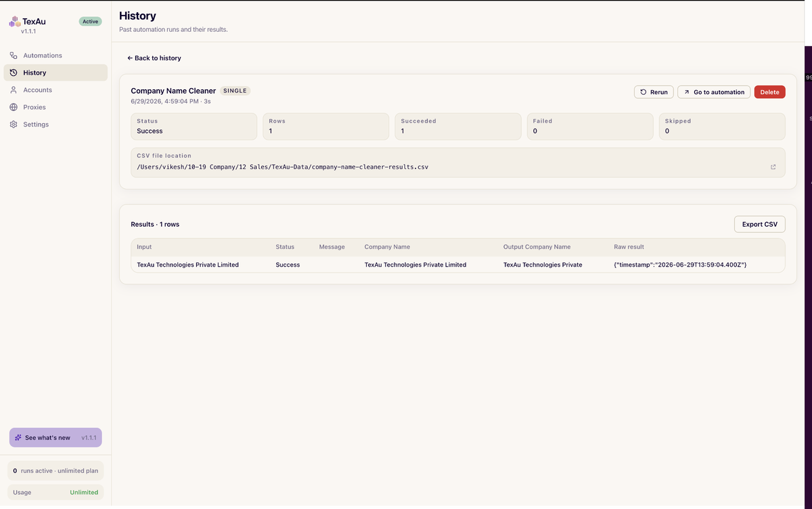Open Settings via the gear icon
This screenshot has width=812, height=509.
point(14,125)
